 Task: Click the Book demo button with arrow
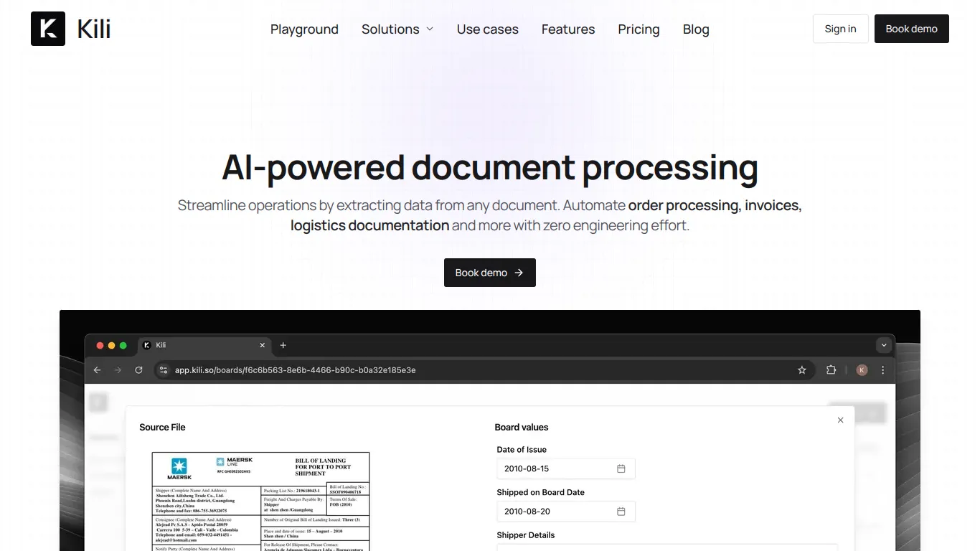point(490,273)
